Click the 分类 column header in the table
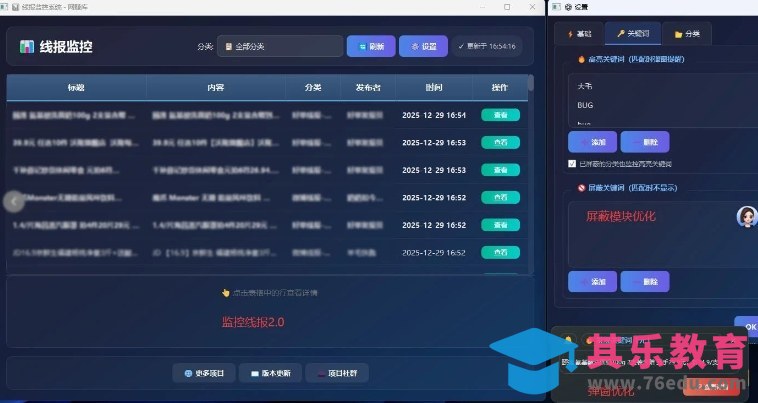 [x=313, y=87]
